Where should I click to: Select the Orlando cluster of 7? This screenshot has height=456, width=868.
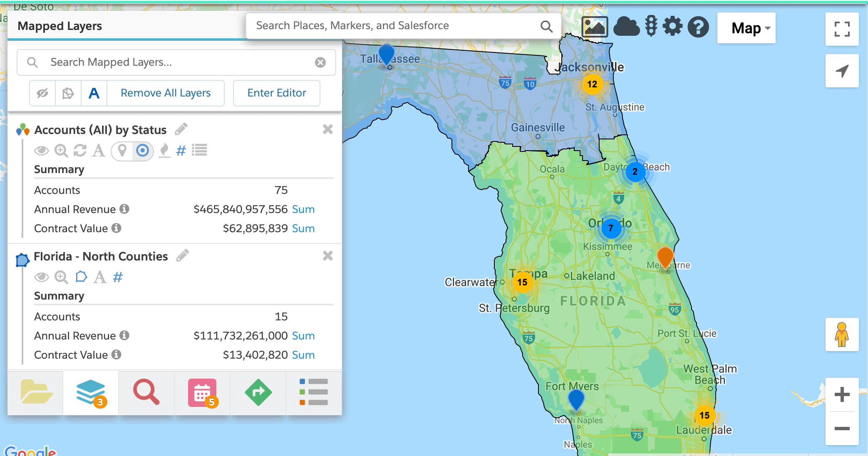tap(611, 228)
